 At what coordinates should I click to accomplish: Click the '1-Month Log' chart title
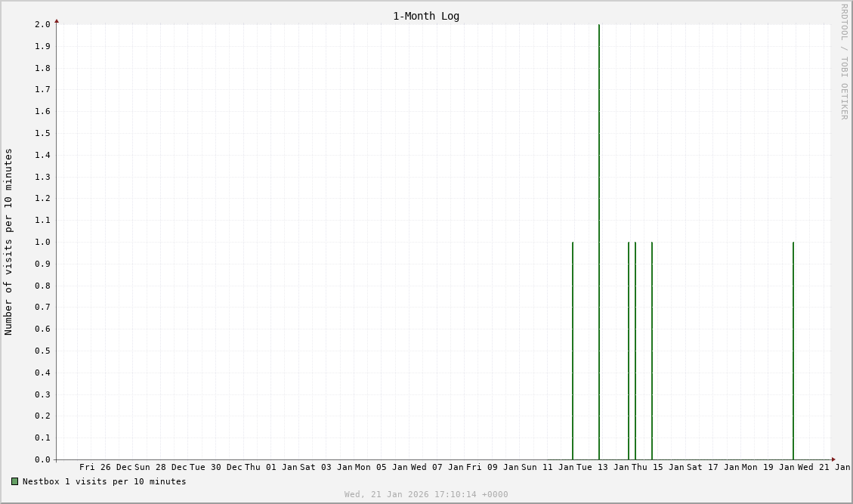point(425,16)
